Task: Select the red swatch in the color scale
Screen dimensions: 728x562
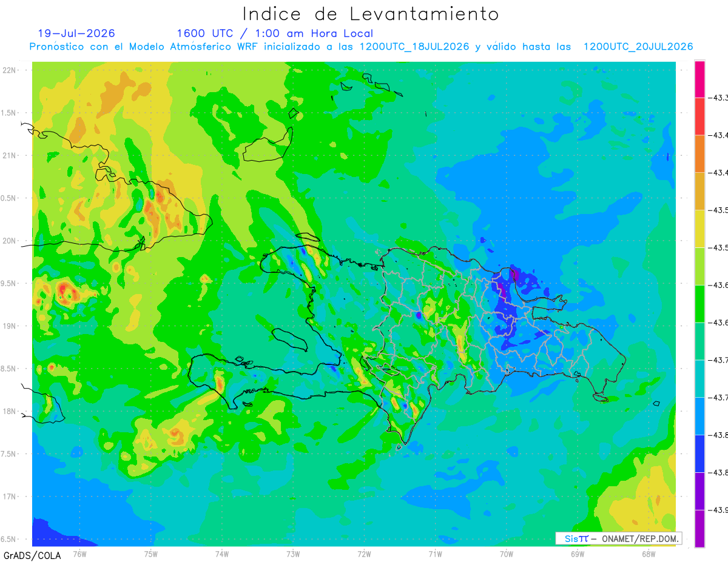Action: [699, 116]
